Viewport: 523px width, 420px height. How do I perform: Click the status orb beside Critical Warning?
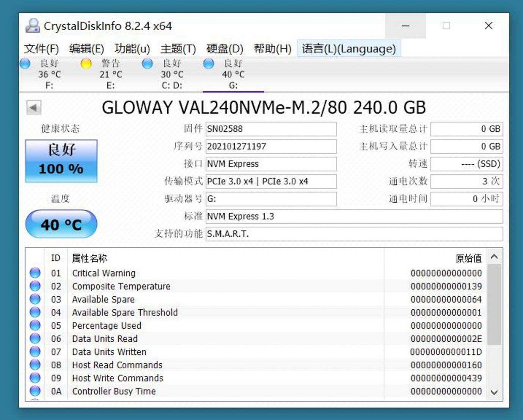click(x=35, y=273)
